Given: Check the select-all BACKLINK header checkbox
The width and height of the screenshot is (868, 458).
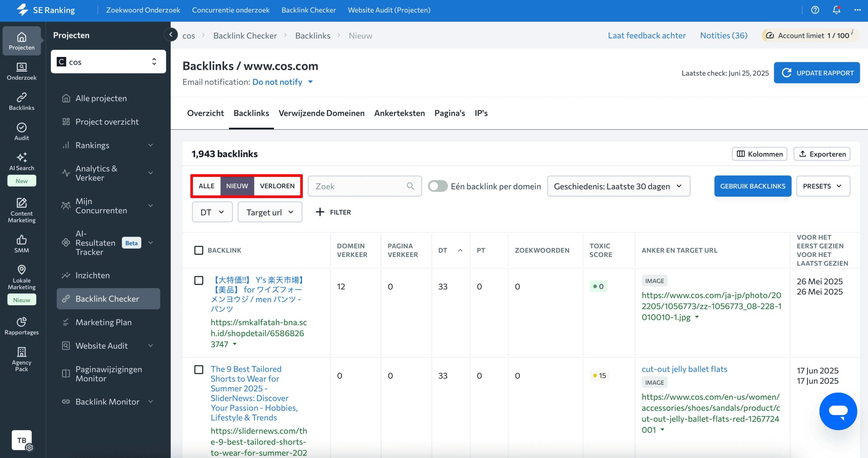Looking at the screenshot, I should (199, 250).
